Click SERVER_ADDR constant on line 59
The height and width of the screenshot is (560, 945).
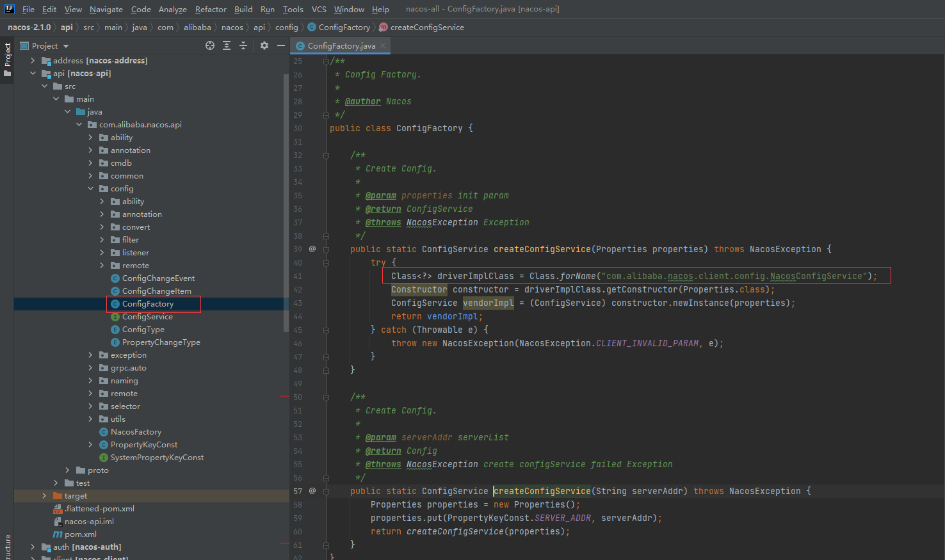pyautogui.click(x=563, y=518)
